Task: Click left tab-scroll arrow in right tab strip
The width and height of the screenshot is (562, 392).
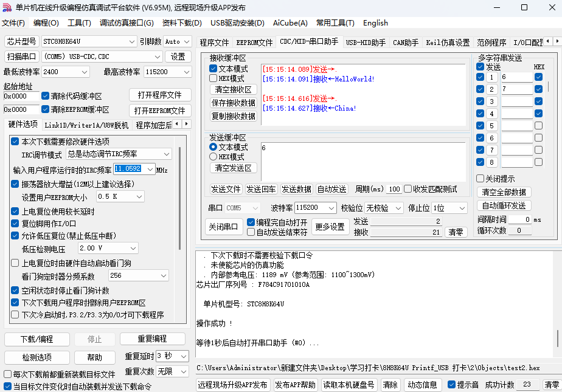Action: click(x=547, y=41)
